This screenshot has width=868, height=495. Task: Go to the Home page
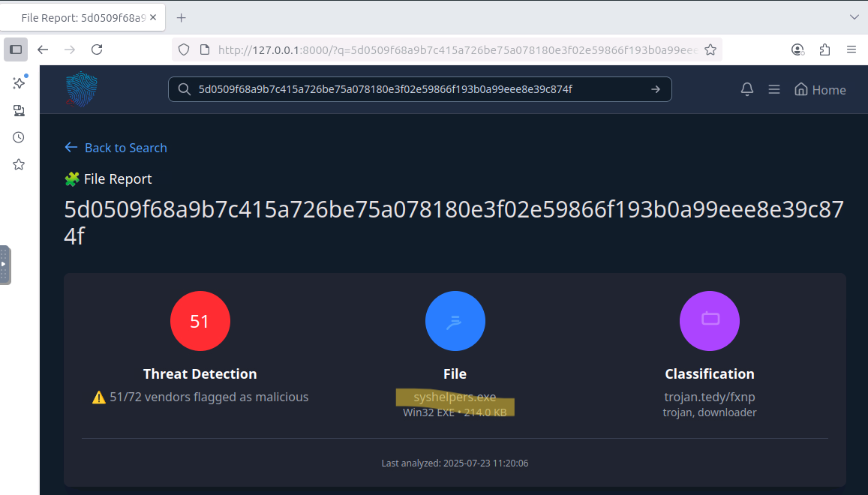[x=820, y=90]
